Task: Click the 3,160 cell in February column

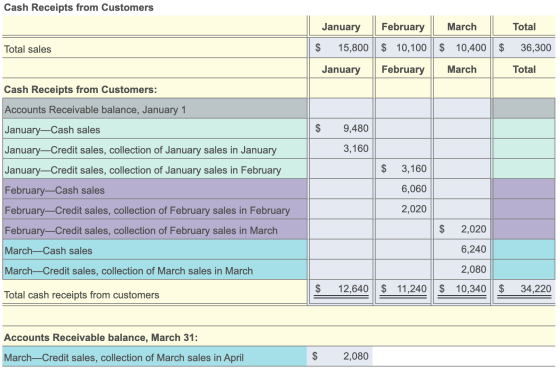Action: click(x=403, y=169)
